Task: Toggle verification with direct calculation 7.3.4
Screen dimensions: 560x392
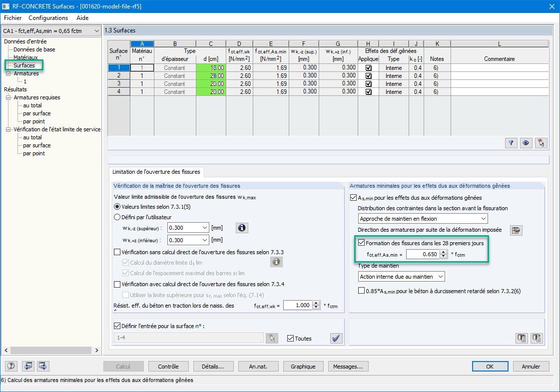Action: (117, 284)
